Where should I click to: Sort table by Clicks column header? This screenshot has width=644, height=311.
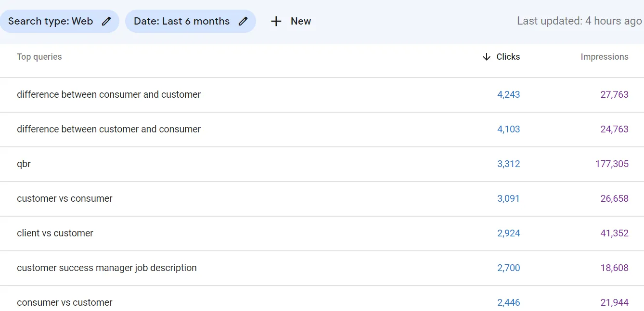[x=508, y=57]
